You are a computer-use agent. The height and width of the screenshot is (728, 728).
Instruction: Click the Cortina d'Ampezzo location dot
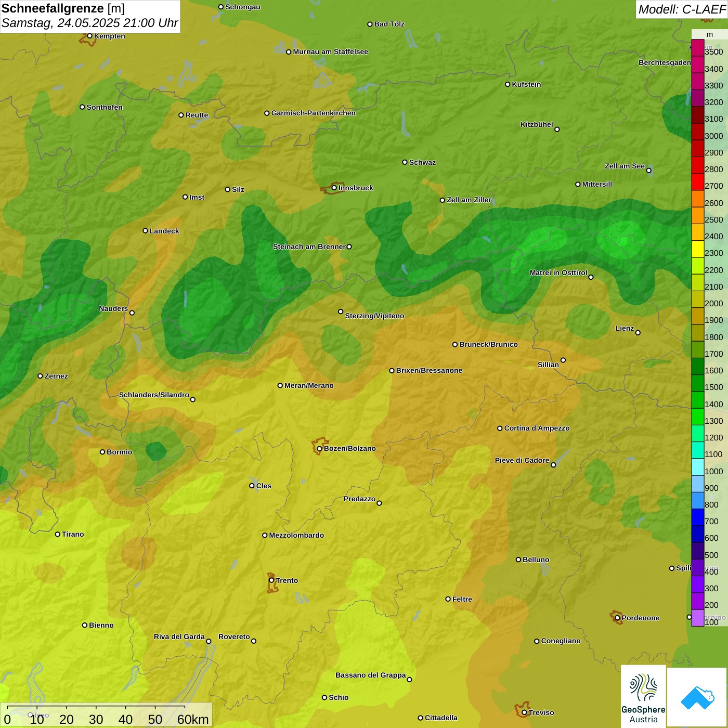pyautogui.click(x=500, y=428)
